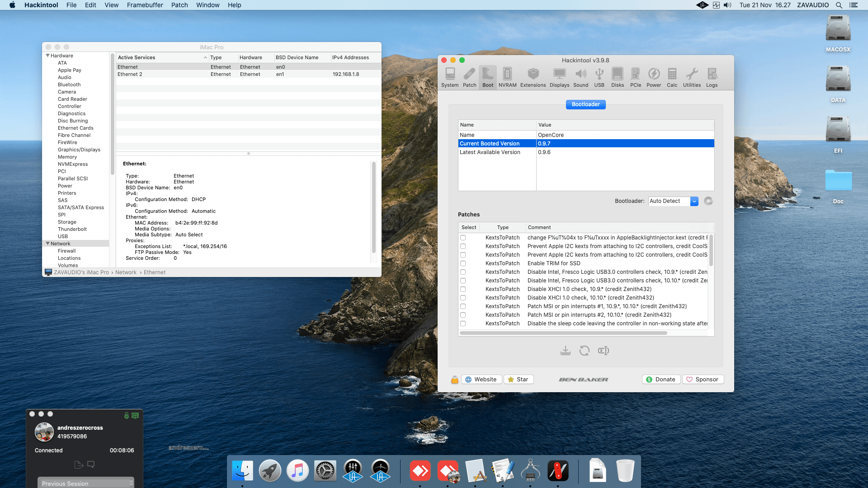Open the Disks section in Hackintool
Image resolution: width=868 pixels, height=488 pixels.
click(617, 77)
